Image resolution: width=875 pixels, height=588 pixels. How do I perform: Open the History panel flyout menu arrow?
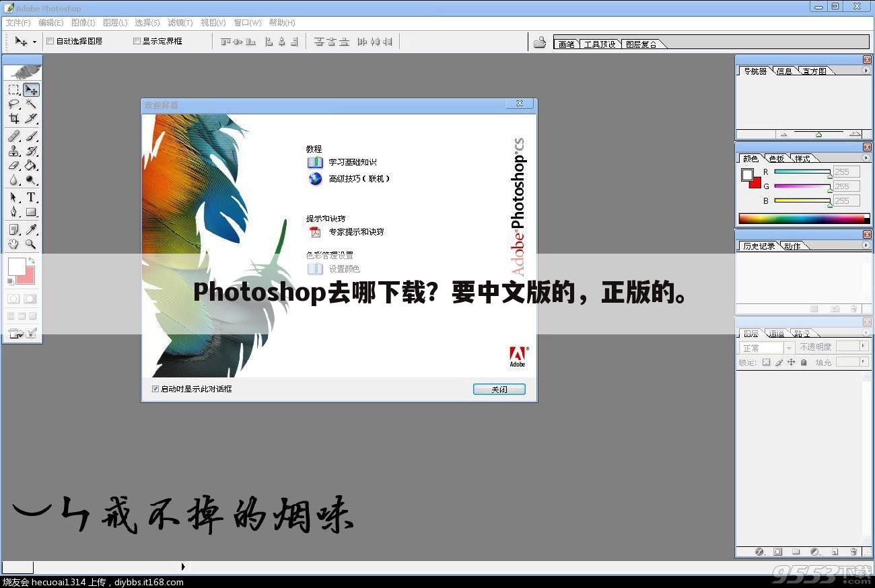(x=866, y=246)
